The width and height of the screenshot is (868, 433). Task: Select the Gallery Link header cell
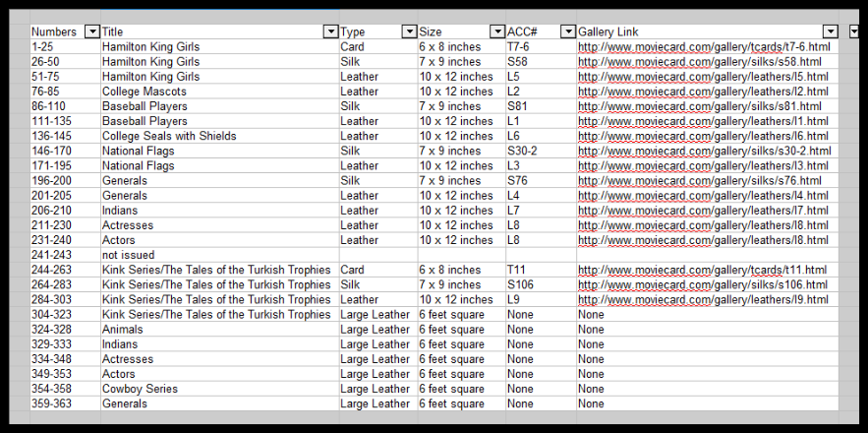(708, 31)
